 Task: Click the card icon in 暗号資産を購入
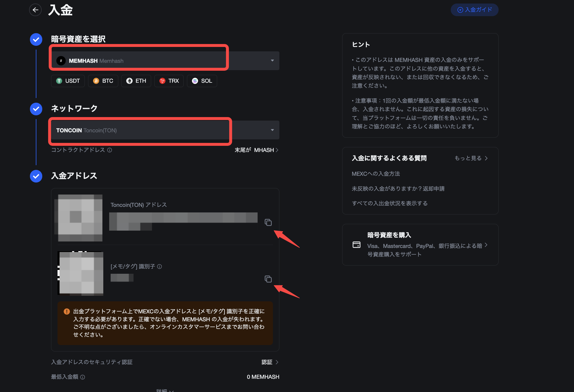pos(357,245)
